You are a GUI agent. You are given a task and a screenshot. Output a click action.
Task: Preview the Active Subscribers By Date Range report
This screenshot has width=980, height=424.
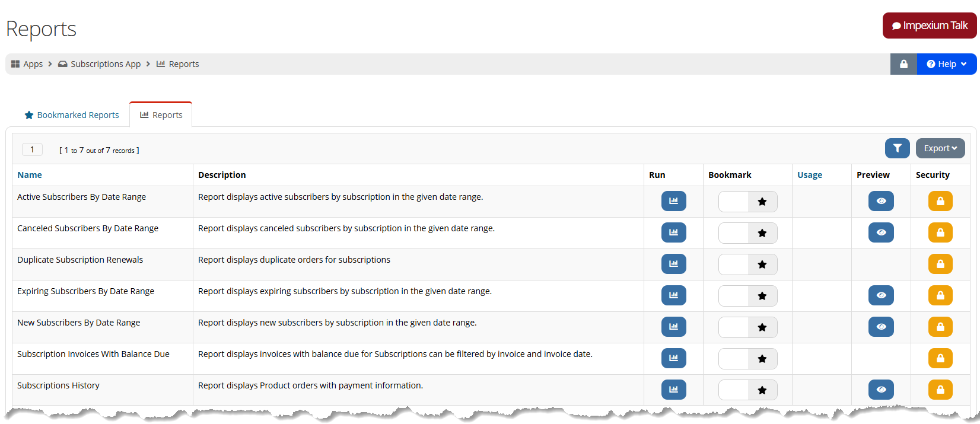point(881,201)
